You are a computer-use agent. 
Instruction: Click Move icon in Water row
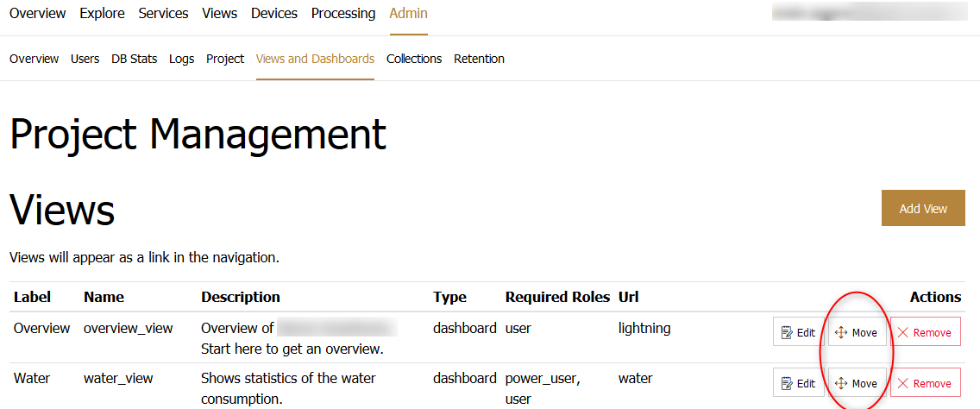point(841,384)
